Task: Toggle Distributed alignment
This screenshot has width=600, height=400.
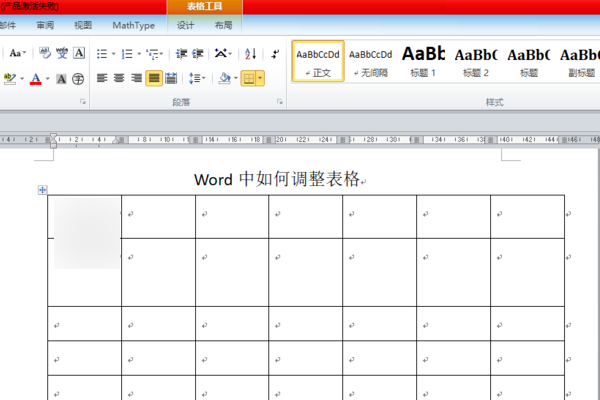Action: pos(171,78)
